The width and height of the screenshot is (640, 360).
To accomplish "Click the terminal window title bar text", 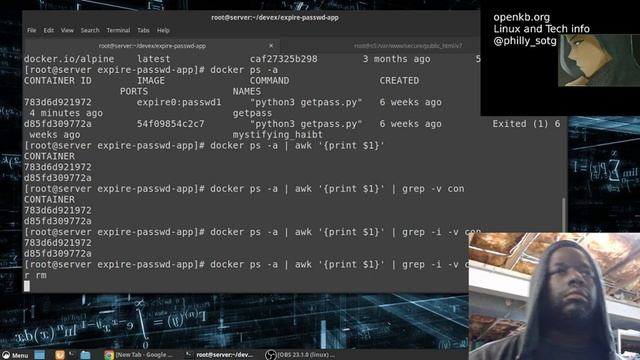I will tap(275, 18).
